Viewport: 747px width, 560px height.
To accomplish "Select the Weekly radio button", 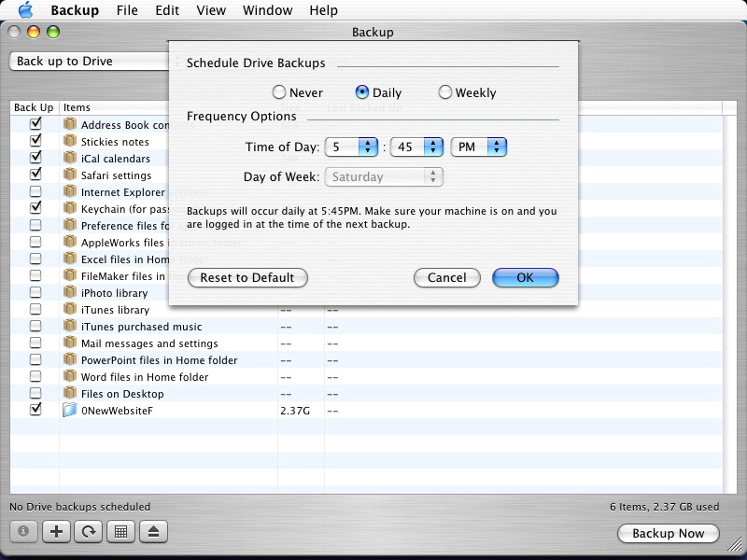I will pos(445,92).
